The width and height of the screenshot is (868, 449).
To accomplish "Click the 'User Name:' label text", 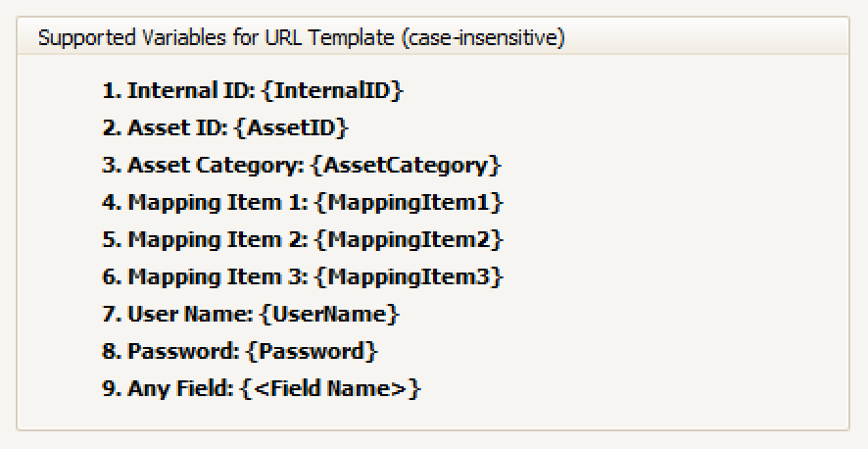I will (188, 315).
